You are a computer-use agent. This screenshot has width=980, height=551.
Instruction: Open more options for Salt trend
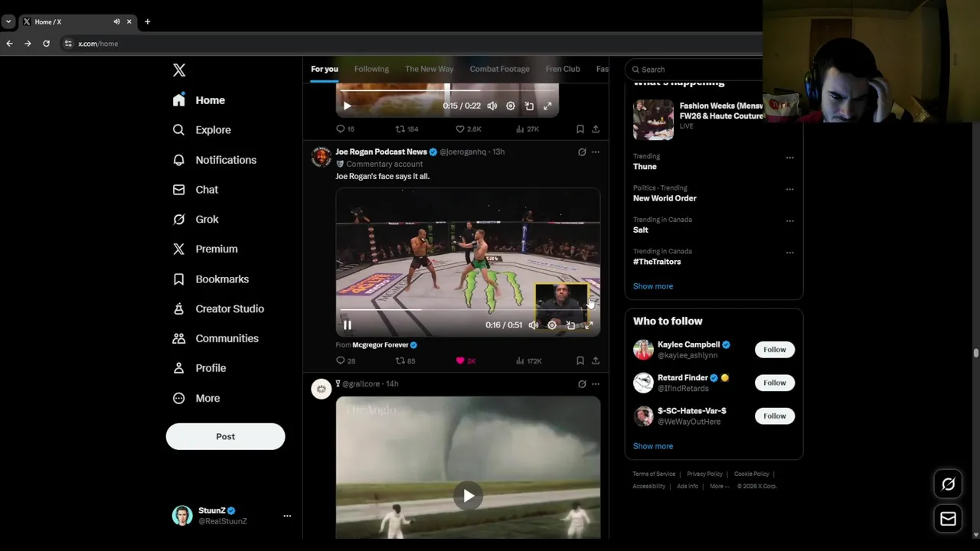(x=789, y=221)
